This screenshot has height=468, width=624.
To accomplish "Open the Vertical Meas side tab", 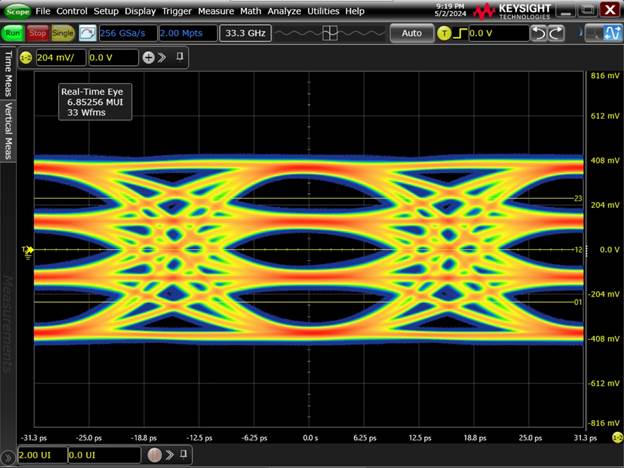I will [8, 131].
